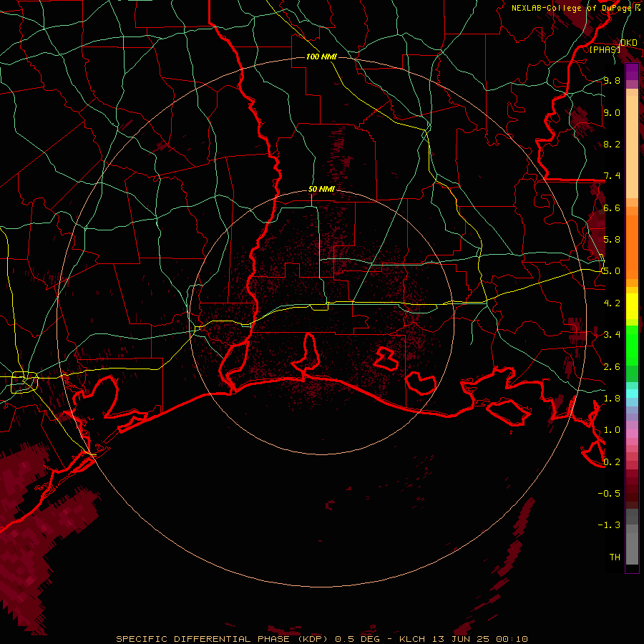Image resolution: width=644 pixels, height=644 pixels.
Task: Click the 1.8 value on the scale
Action: 612,399
